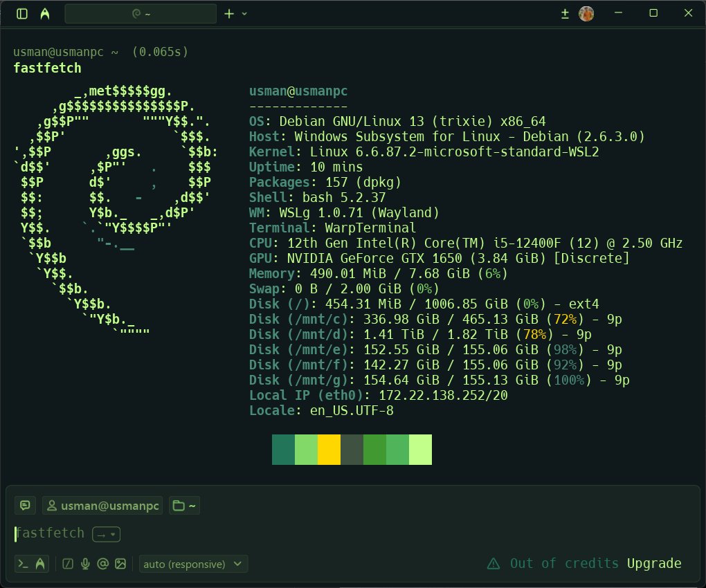This screenshot has width=706, height=588.
Task: Click the pale lime palette color block
Action: [x=421, y=450]
